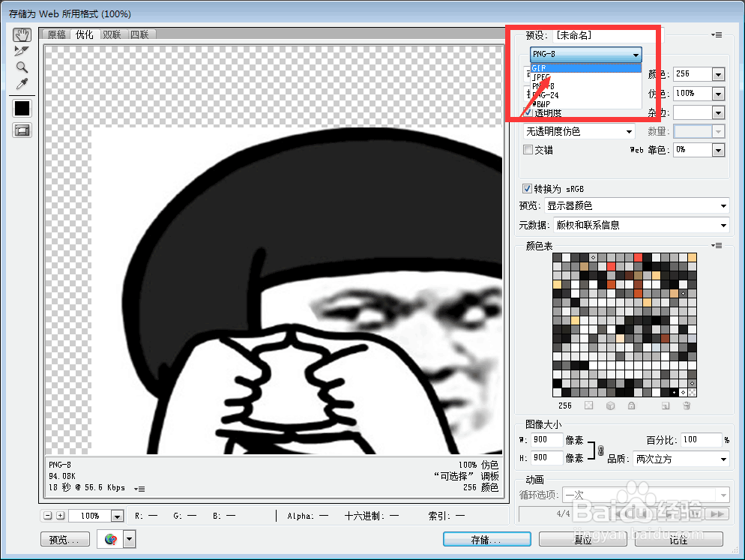Click the H height 900 field

[x=547, y=458]
